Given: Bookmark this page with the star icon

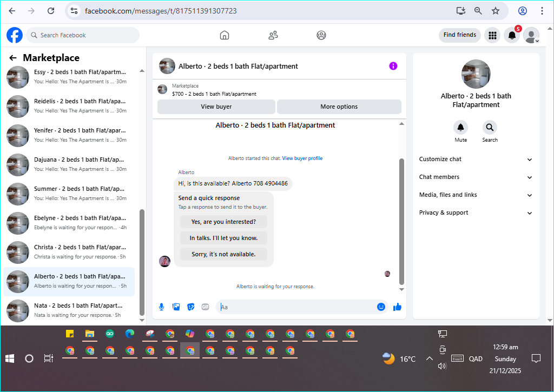Looking at the screenshot, I should (x=496, y=11).
